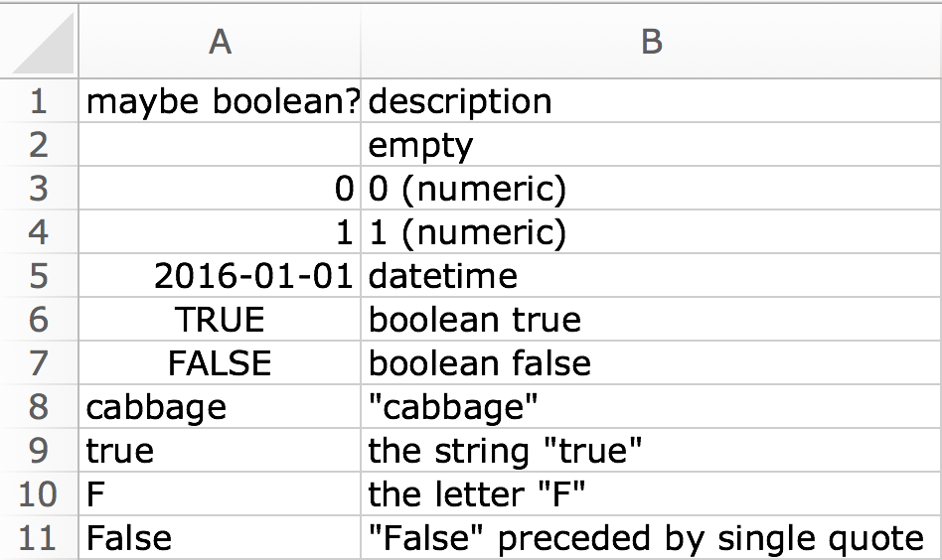Image resolution: width=942 pixels, height=560 pixels.
Task: Select the "empty" description cell
Action: coord(421,145)
